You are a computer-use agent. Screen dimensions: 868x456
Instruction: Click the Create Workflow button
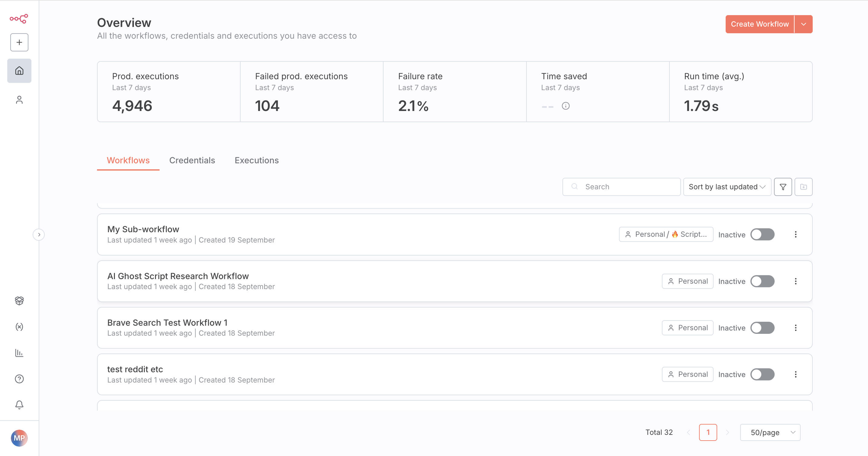click(x=759, y=24)
